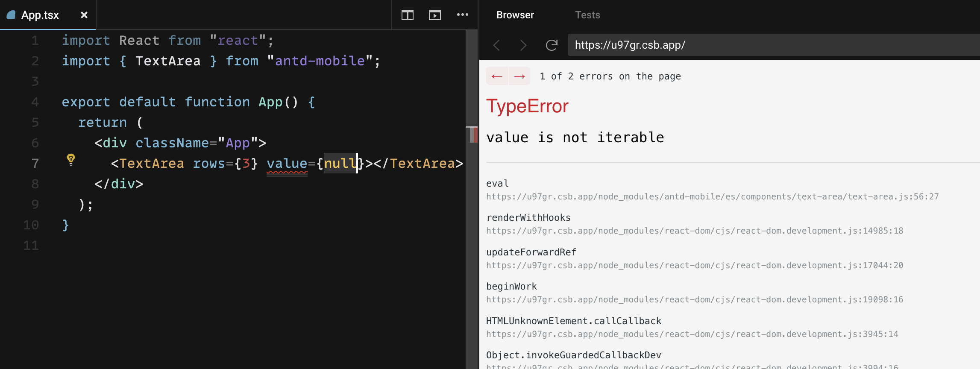Go forward in the preview browser
The width and height of the screenshot is (980, 369).
tap(523, 45)
